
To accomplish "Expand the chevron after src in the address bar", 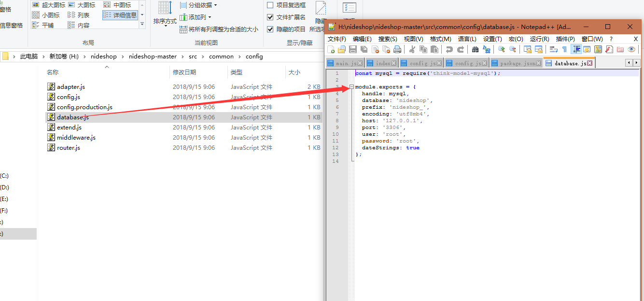I will coord(203,57).
